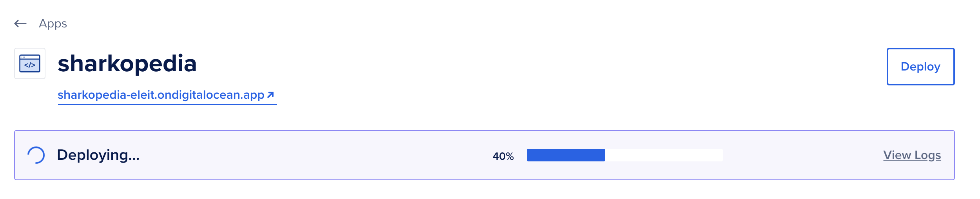Click the sharkopedia app code icon
Viewport: 980px width, 199px height.
pos(30,63)
